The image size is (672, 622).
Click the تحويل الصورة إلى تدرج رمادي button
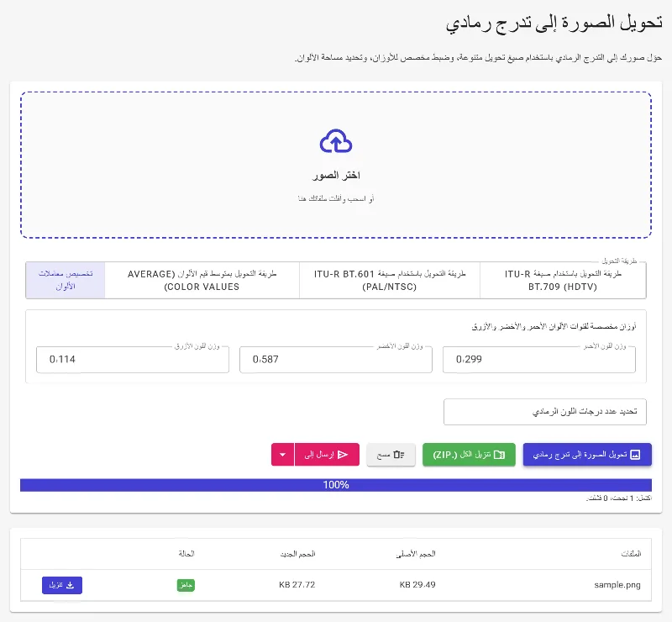(587, 455)
